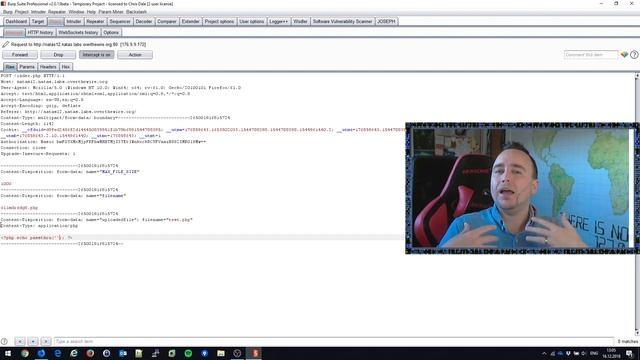Open orange Firefox icon in taskbar

(x=90, y=353)
